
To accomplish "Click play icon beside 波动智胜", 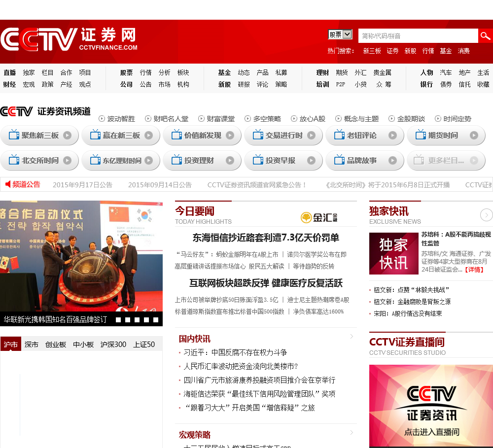I will tap(102, 118).
